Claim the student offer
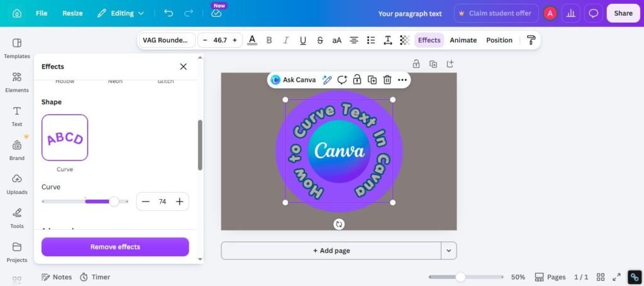This screenshot has height=286, width=644. pos(496,13)
